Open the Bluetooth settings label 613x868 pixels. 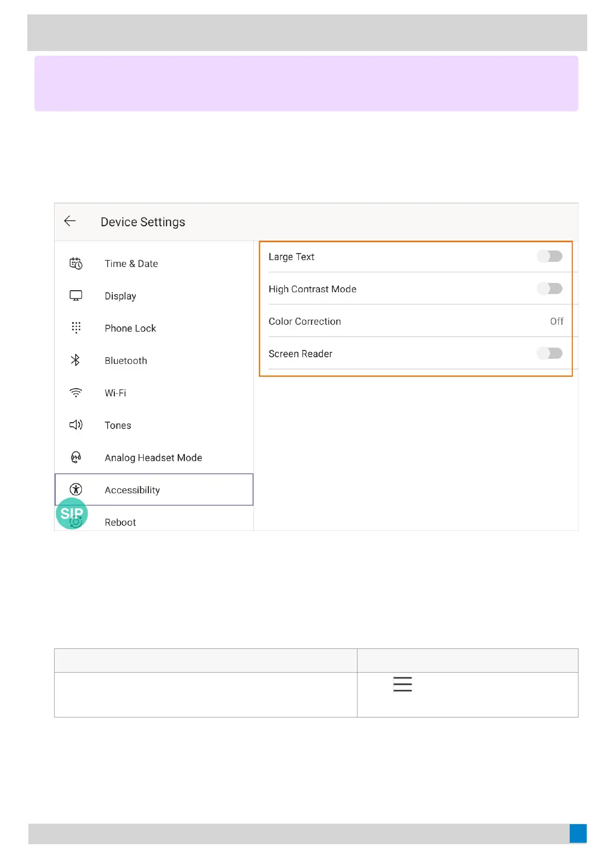[x=126, y=361]
